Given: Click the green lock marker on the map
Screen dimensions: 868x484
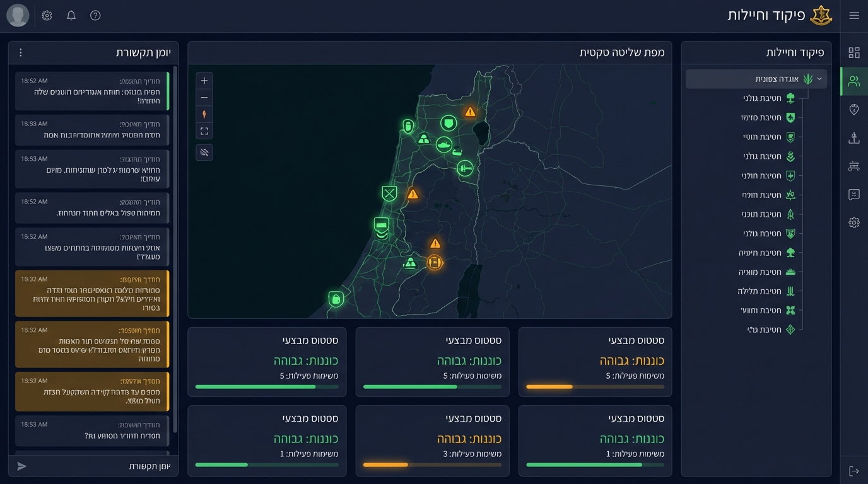Looking at the screenshot, I should click(x=336, y=299).
